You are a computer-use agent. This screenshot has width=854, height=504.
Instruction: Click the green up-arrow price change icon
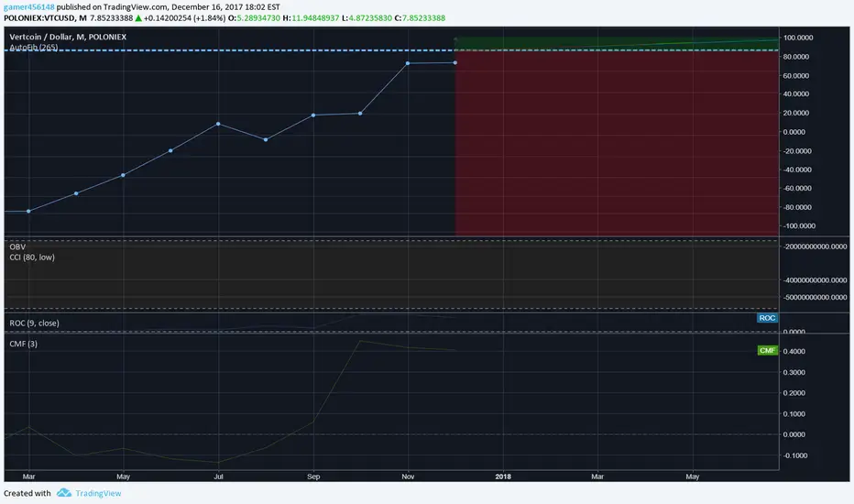coord(138,18)
